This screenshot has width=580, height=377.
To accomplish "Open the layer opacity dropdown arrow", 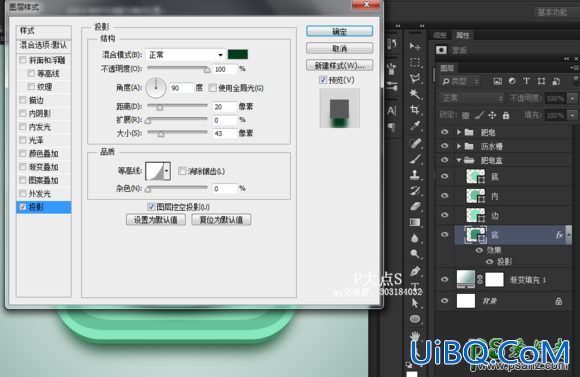I will (573, 98).
